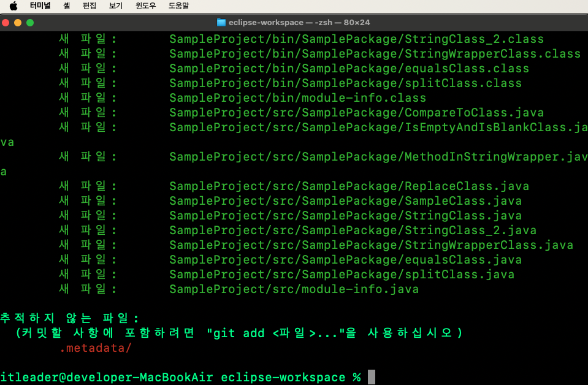Screen dimensions: 588x385
Task: Click the equalsClass.class path line
Action: 349,68
